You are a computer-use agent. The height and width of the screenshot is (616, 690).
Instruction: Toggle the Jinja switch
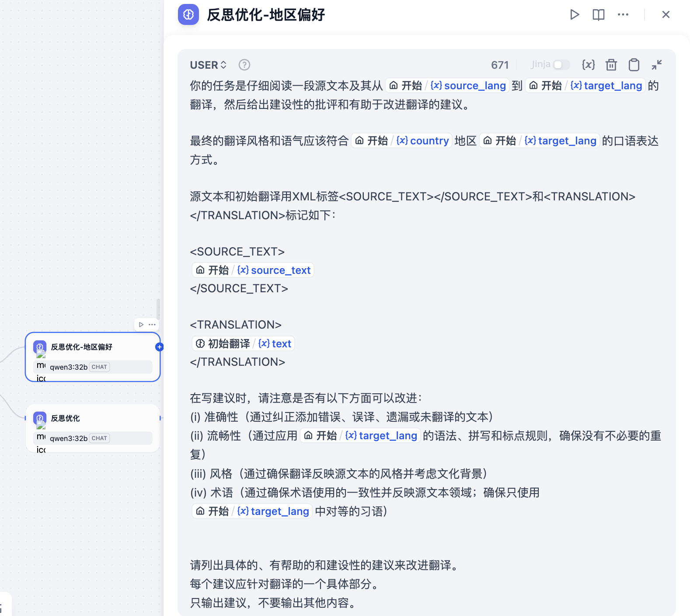tap(561, 65)
